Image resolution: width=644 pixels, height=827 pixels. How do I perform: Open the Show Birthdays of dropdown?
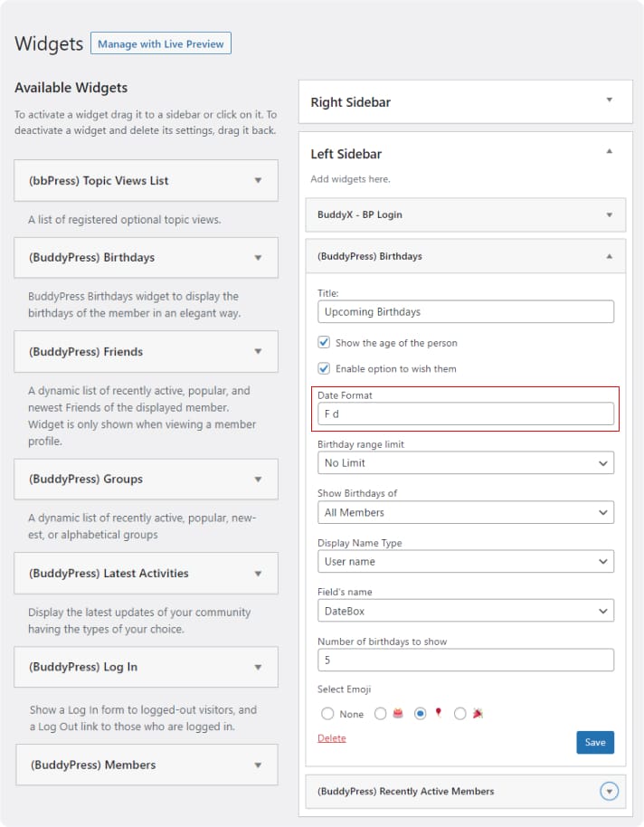(466, 512)
